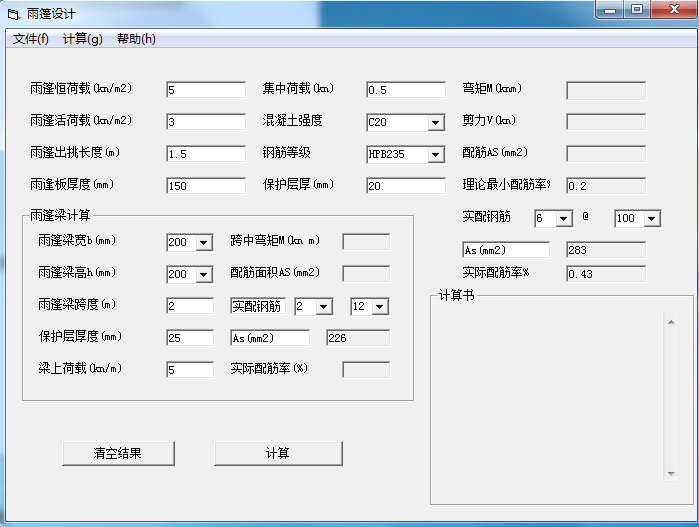Image resolution: width=699 pixels, height=527 pixels.
Task: Expand the 雨篷梁高h dropdown
Action: click(204, 275)
